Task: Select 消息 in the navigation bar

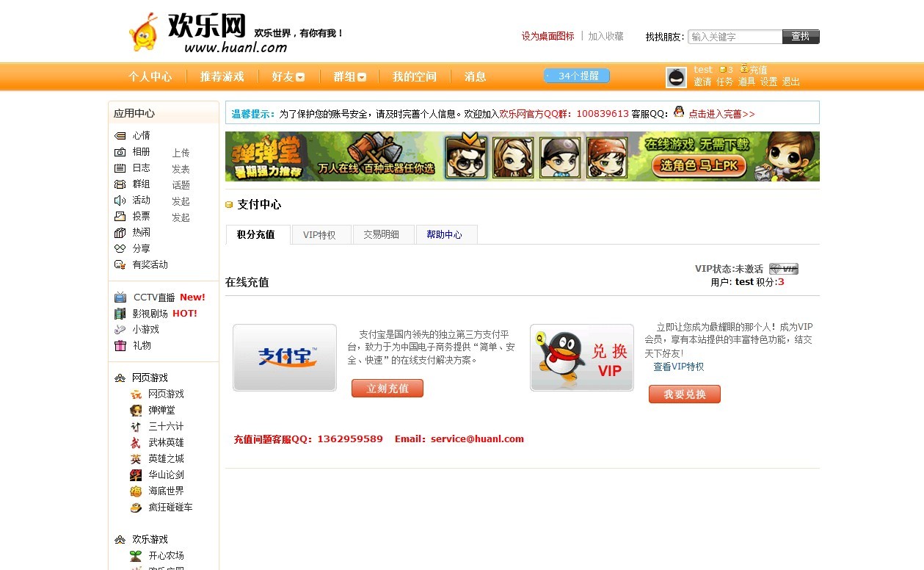Action: point(476,76)
